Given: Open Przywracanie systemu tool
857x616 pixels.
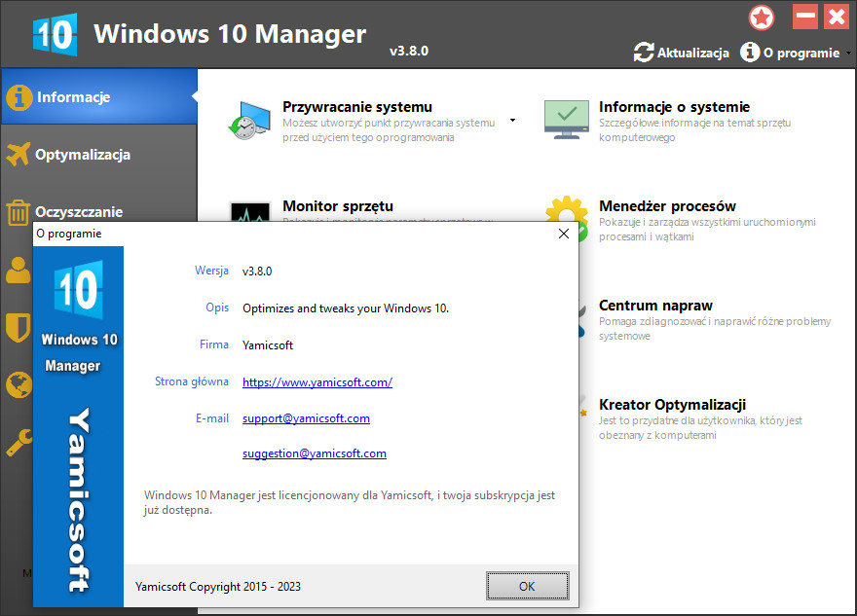Looking at the screenshot, I should [x=356, y=106].
